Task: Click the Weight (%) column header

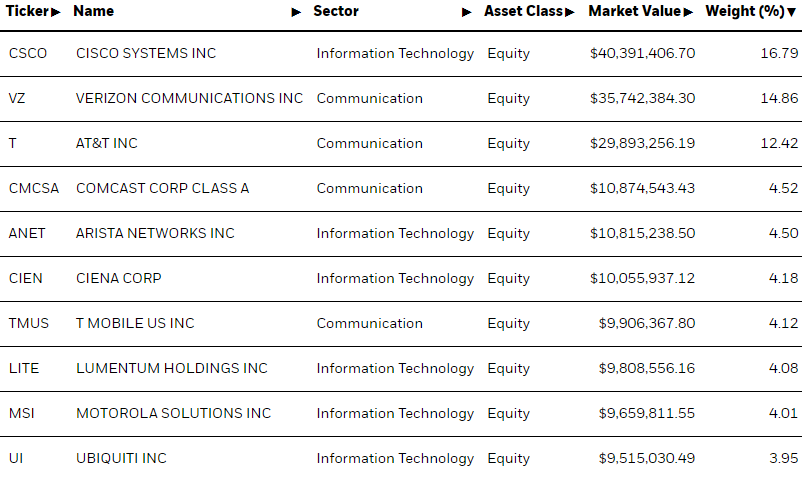Action: click(745, 11)
